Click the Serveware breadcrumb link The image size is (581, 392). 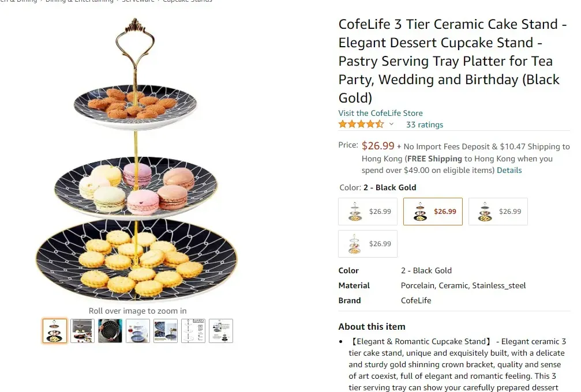click(x=138, y=1)
